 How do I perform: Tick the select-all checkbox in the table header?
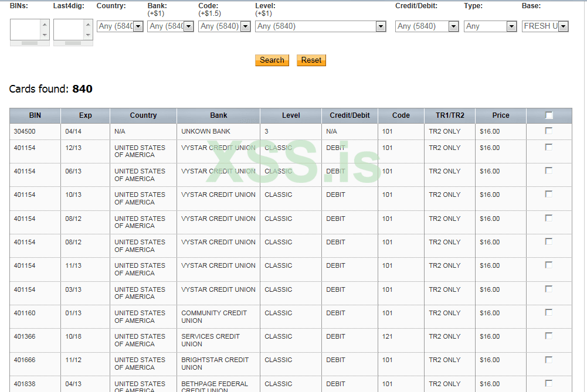[549, 115]
